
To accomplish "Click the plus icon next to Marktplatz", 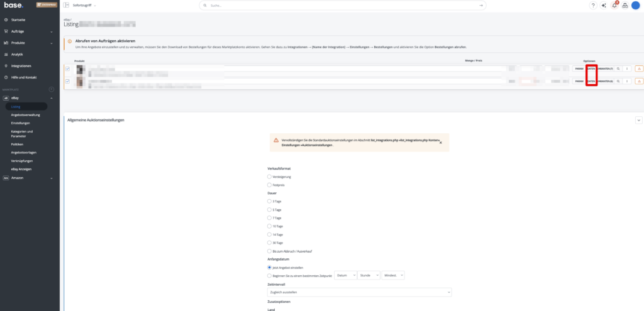I will pos(52,89).
